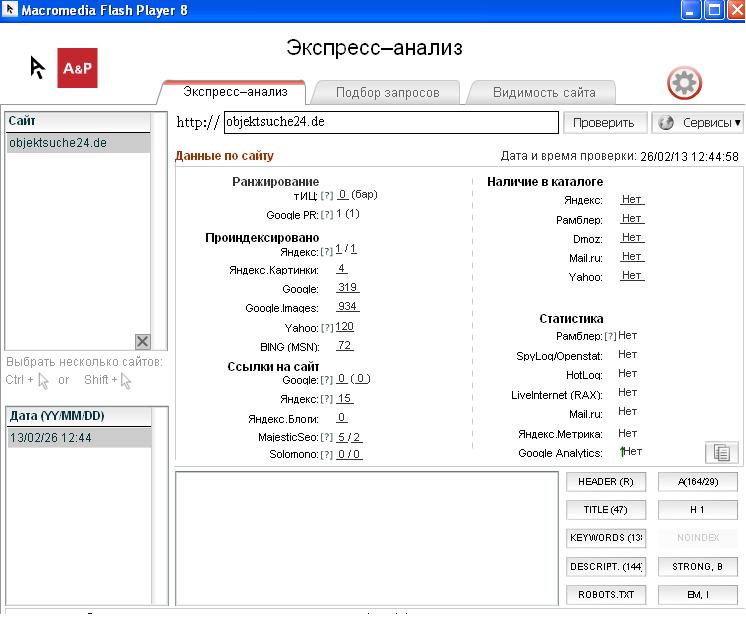Click the site list vertical scrollbar
This screenshot has height=620, width=746.
pyautogui.click(x=158, y=231)
